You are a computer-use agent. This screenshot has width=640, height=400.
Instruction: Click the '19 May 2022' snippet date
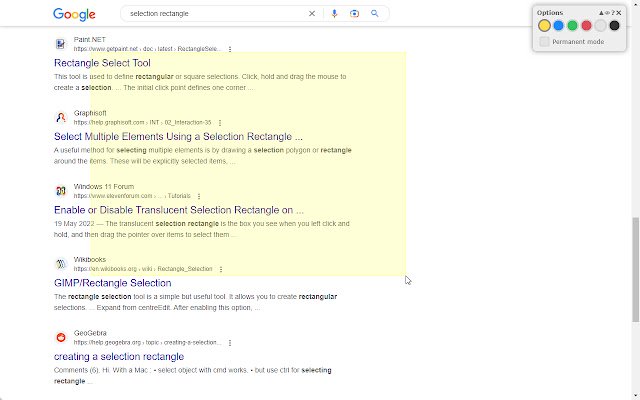tap(74, 224)
